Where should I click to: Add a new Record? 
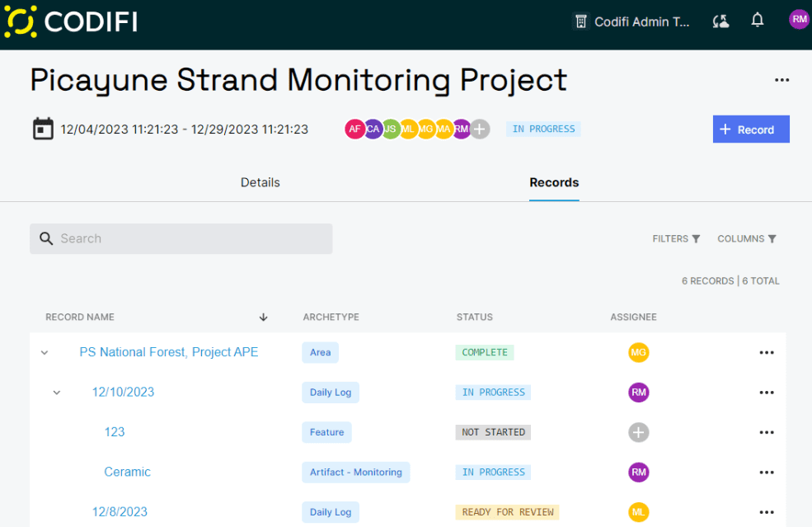(x=751, y=129)
